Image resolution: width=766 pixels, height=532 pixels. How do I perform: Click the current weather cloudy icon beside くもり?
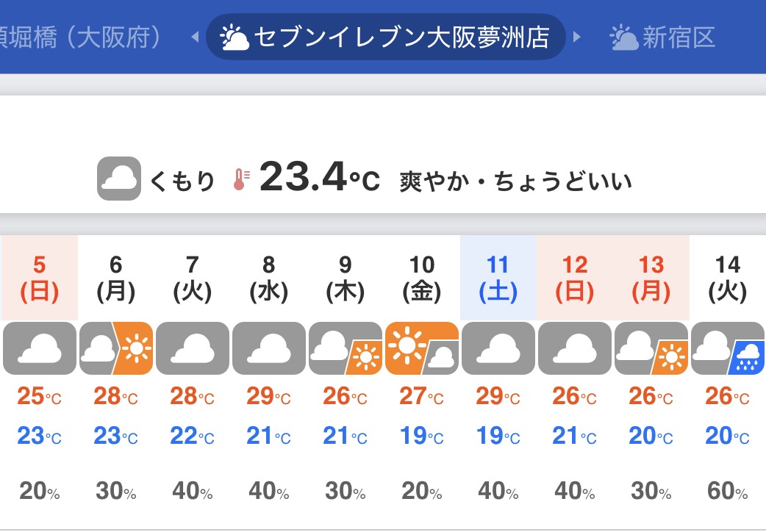click(118, 179)
